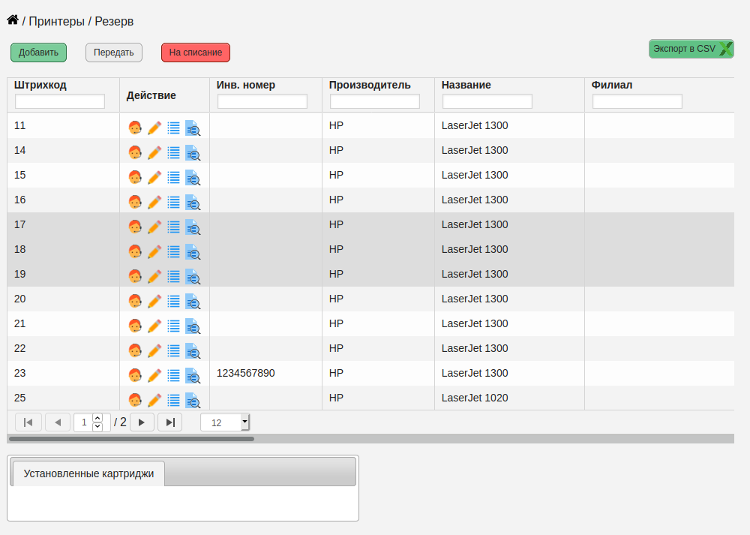Decrease page number with the down arrow
The width and height of the screenshot is (750, 535).
click(x=98, y=426)
